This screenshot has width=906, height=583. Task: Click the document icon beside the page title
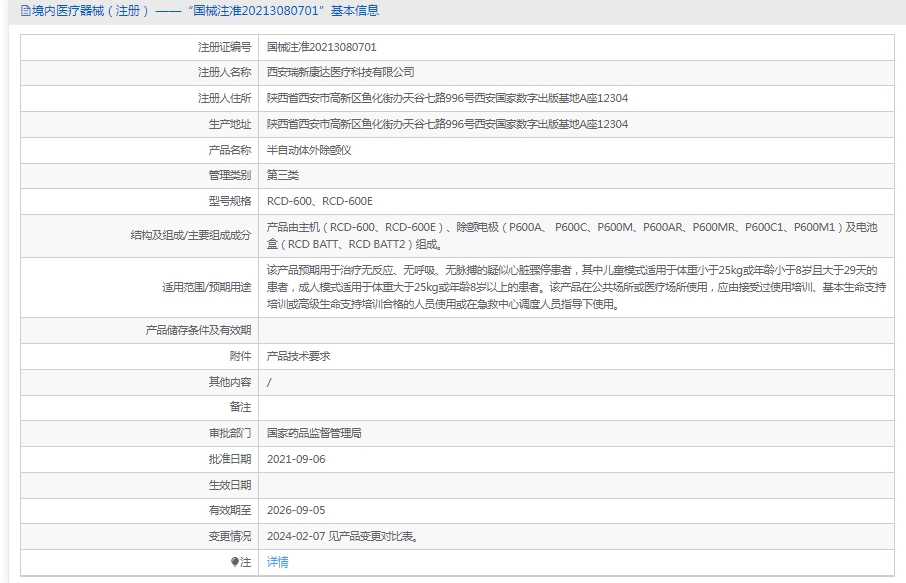click(25, 11)
